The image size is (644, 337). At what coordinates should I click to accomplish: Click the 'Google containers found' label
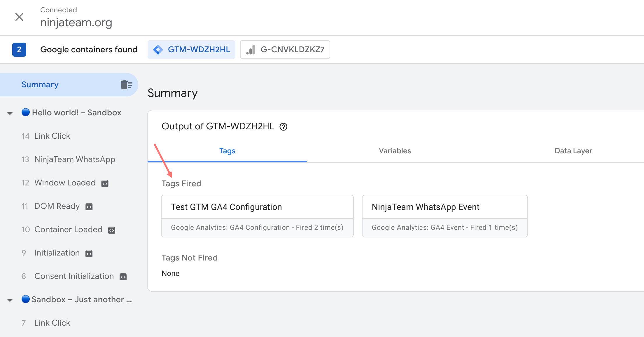point(89,50)
